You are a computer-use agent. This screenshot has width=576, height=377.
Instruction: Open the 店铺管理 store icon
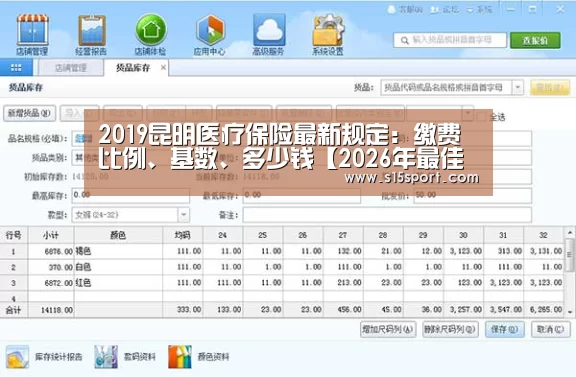32,30
